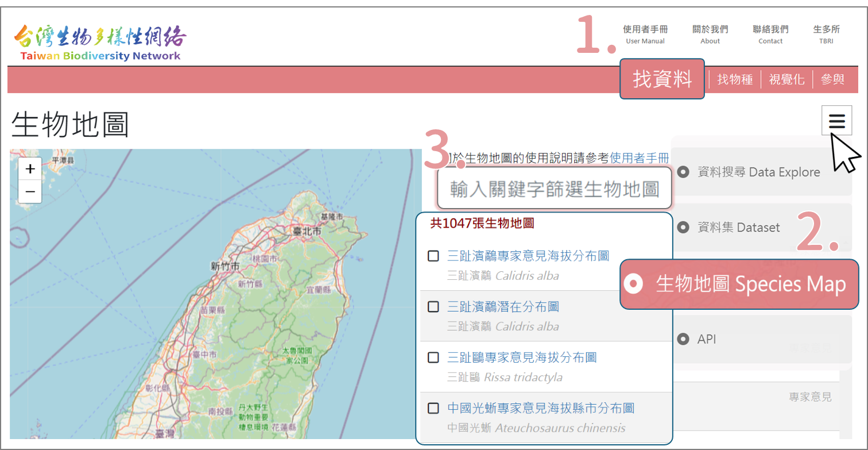Screen dimensions: 868x450
Task: Tick the 三趾鷗專家意見海拔分布圖 checkbox
Action: point(433,357)
